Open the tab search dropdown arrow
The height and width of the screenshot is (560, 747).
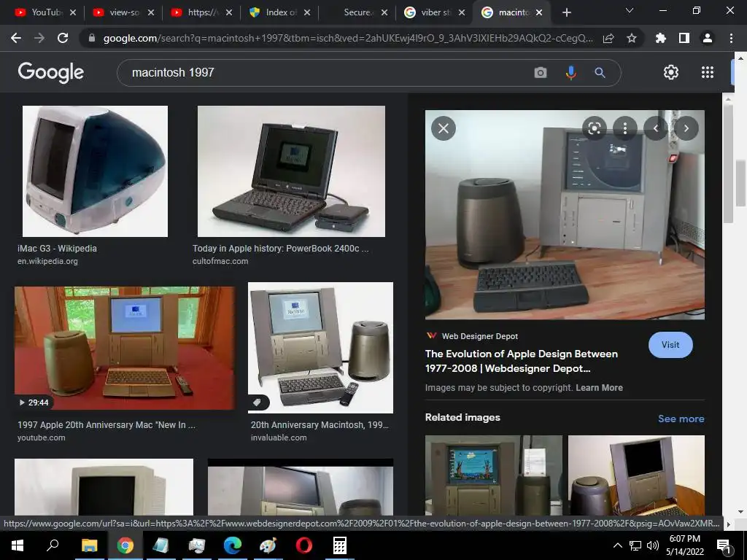630,10
